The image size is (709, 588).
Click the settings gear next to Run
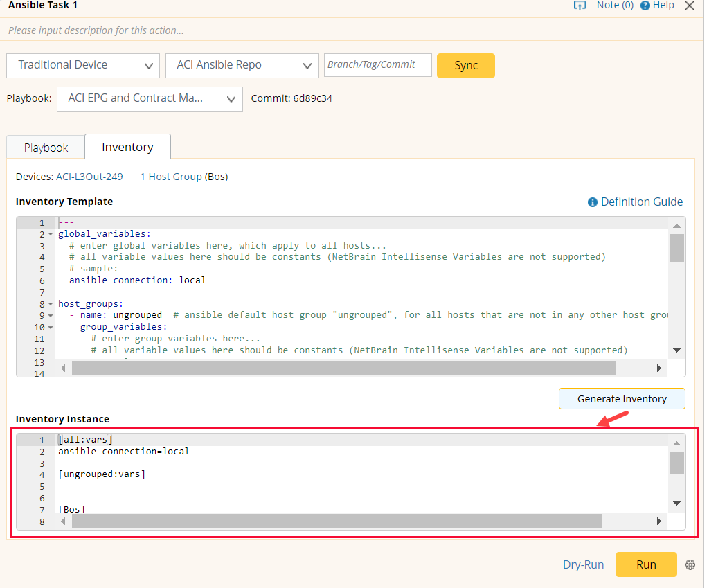(x=690, y=564)
